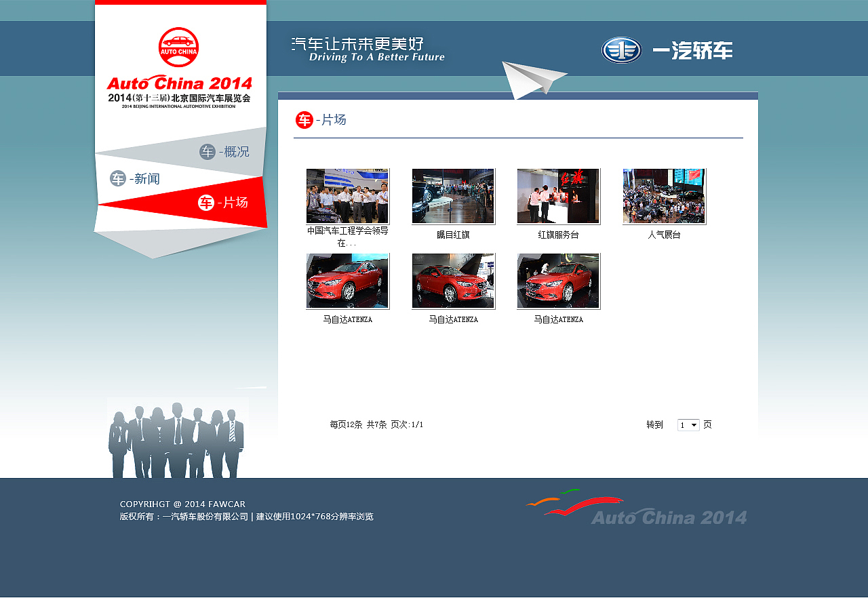The image size is (868, 598).
Task: Click the COPYRIHGT @ 2014 FAWCAR text
Action: pyautogui.click(x=182, y=504)
